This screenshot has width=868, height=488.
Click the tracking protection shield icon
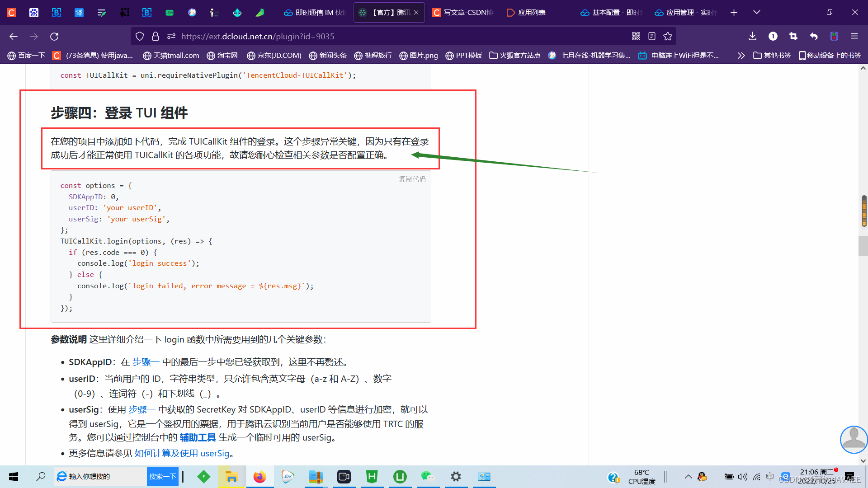coord(140,36)
